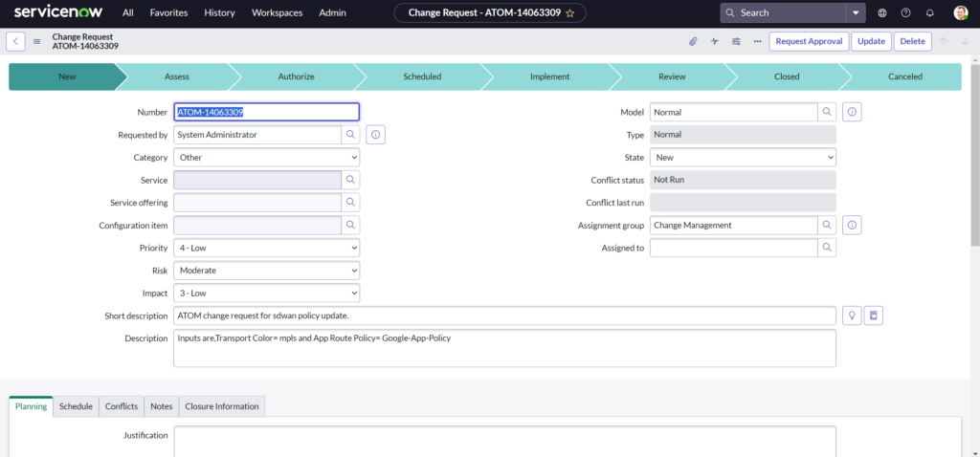
Task: Click the Justification text area
Action: pos(504,442)
